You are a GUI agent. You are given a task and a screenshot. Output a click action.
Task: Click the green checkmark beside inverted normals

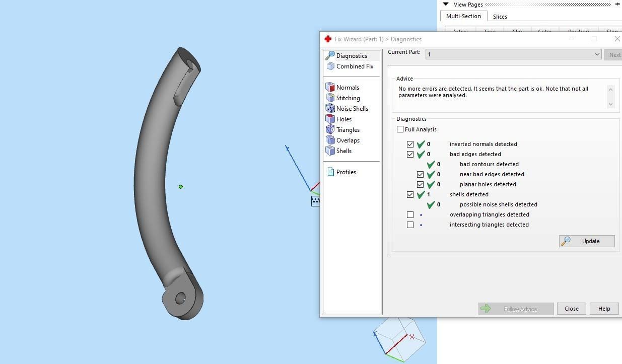(421, 144)
